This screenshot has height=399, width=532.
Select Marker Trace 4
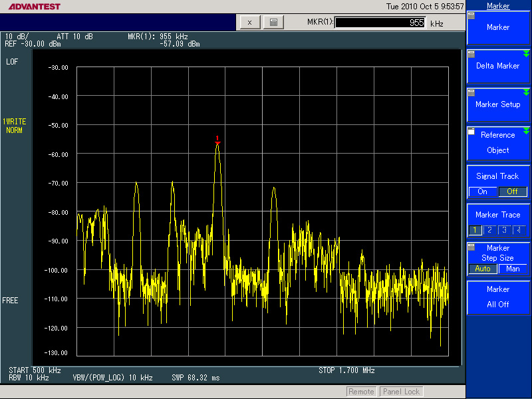pyautogui.click(x=519, y=230)
